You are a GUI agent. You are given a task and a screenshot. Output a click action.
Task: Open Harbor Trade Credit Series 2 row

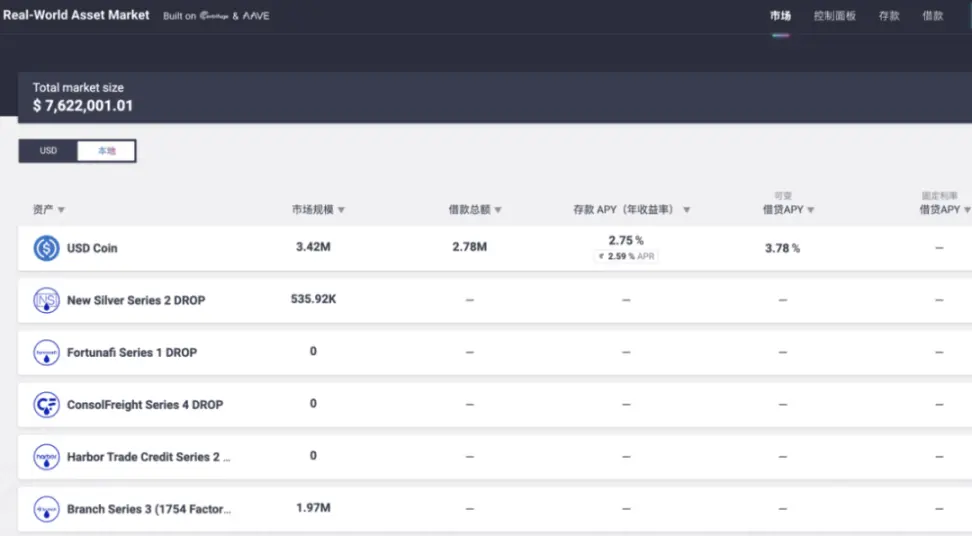click(x=495, y=457)
